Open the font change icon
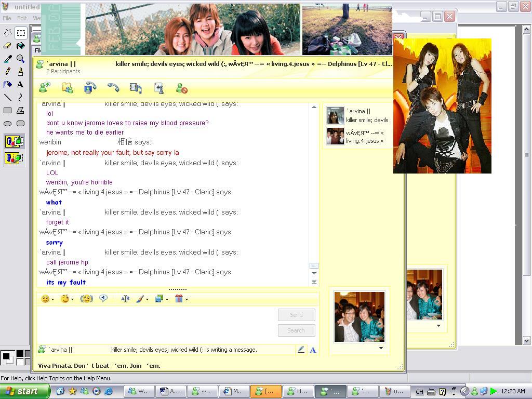The image size is (532, 399). coord(125,299)
